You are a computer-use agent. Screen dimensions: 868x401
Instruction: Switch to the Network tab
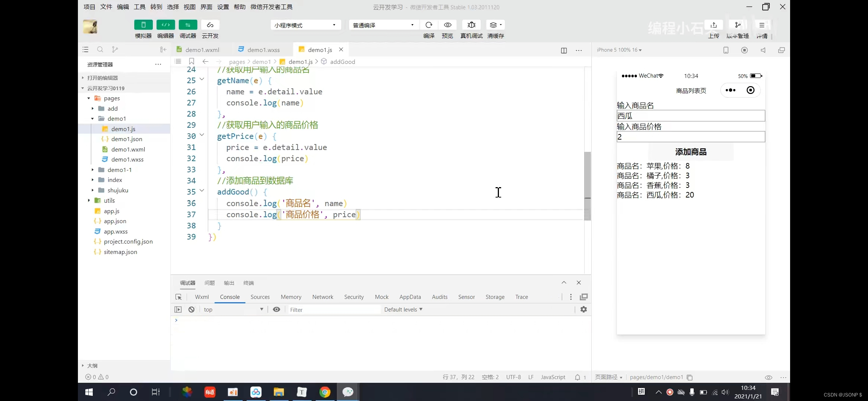[322, 297]
